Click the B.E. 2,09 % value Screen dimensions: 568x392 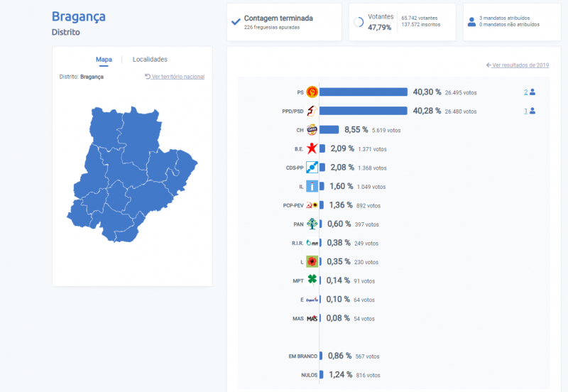point(342,148)
